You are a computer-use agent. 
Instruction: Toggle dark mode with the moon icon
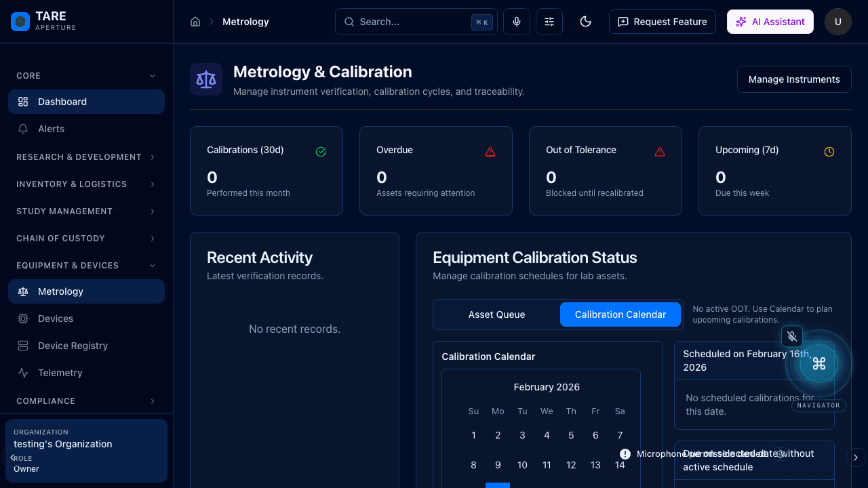click(x=585, y=21)
